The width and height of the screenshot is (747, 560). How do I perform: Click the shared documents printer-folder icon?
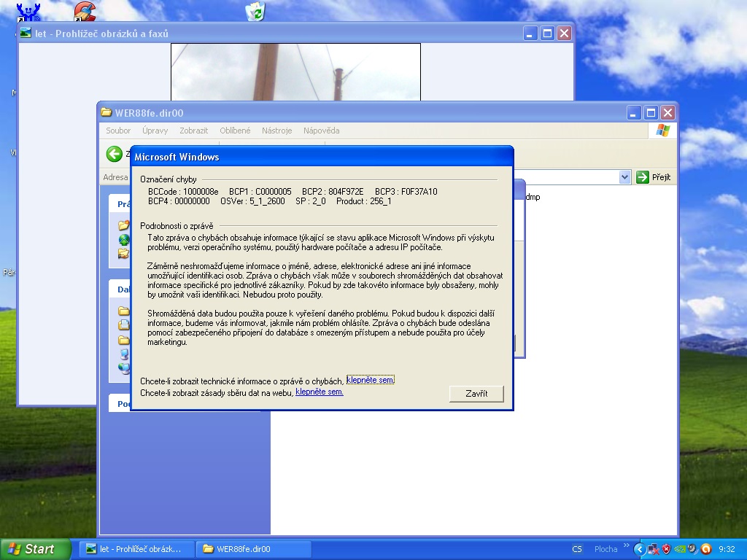[124, 325]
